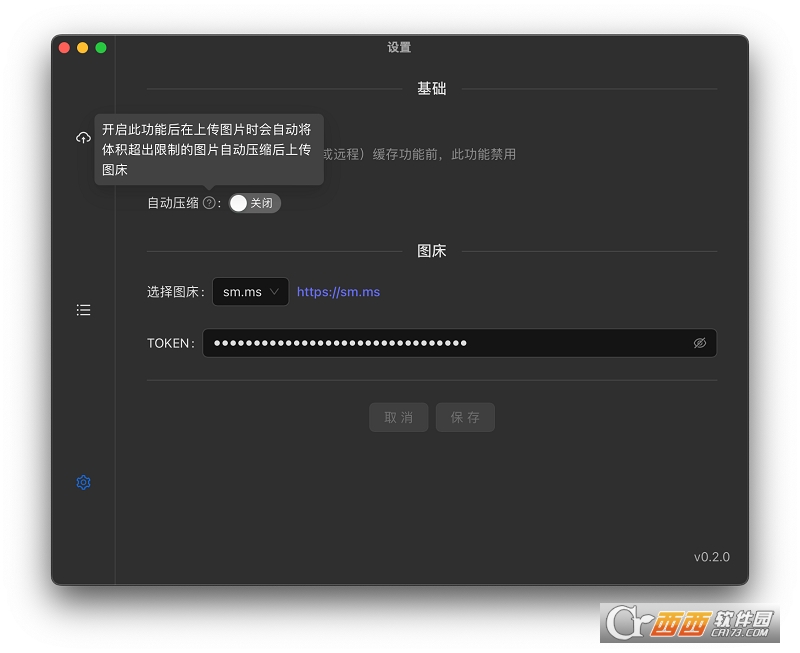This screenshot has height=653, width=800.
Task: Reveal the TOKEN with eye icon
Action: [699, 343]
